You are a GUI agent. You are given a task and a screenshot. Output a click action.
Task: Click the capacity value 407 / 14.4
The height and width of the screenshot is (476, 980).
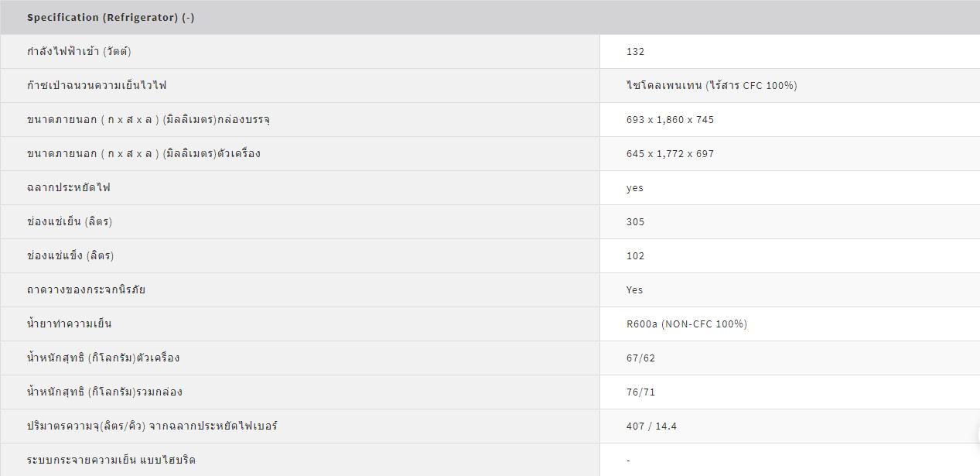coord(651,426)
